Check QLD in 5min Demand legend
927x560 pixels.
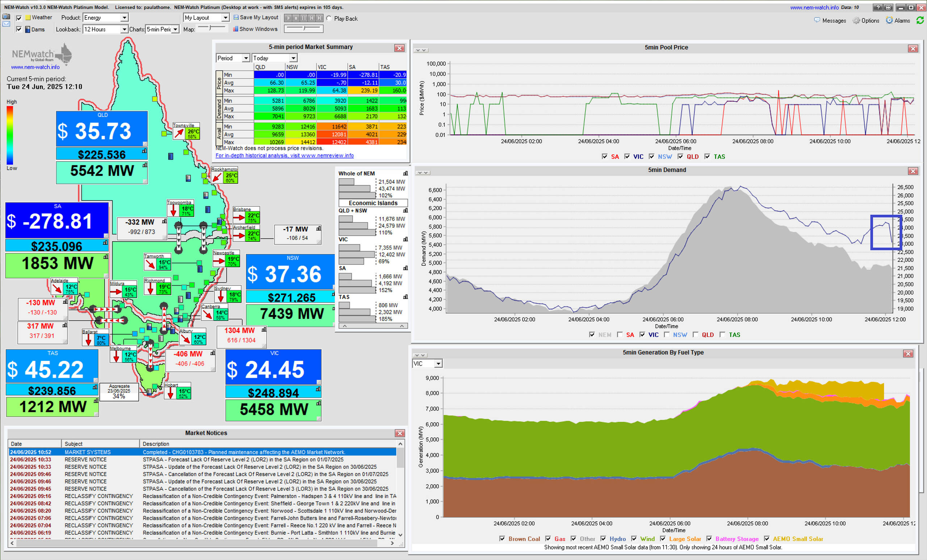click(x=695, y=335)
